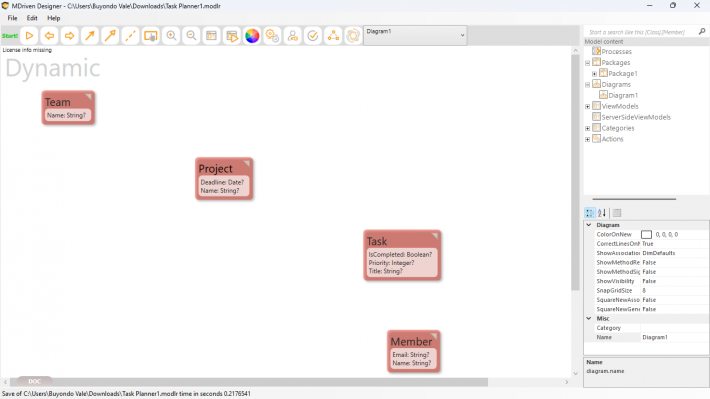Click the left arrow back icon

tap(49, 36)
